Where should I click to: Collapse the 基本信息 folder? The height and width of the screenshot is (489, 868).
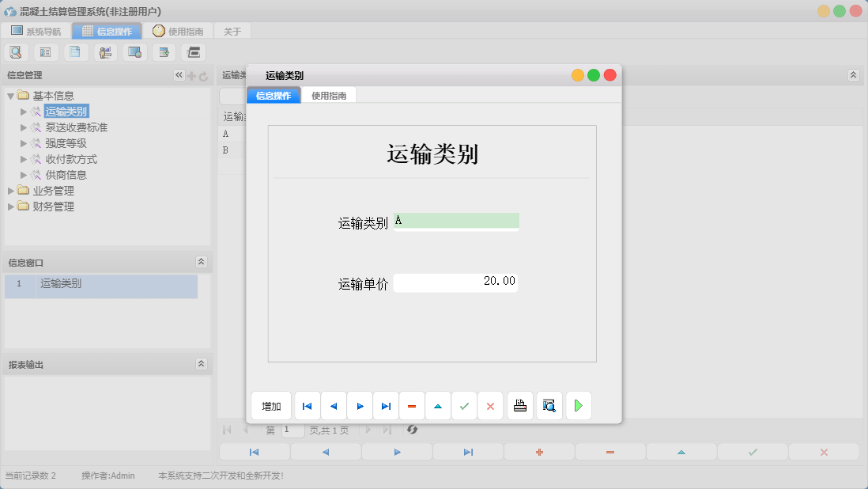10,94
